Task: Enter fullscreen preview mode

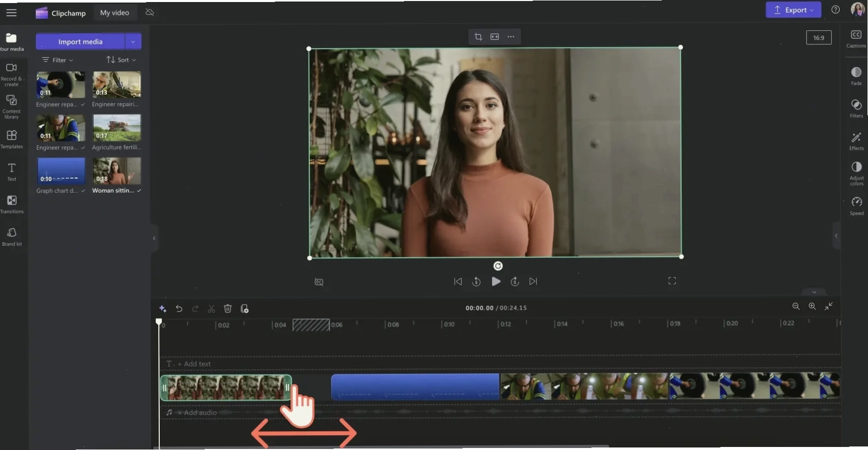Action: [x=672, y=281]
